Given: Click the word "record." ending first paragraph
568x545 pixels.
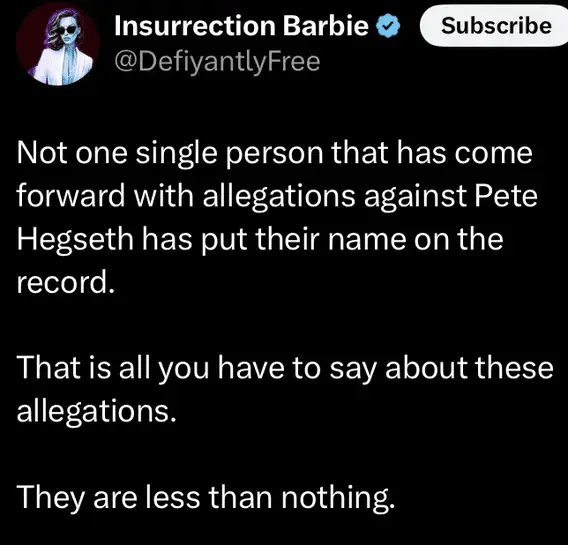Looking at the screenshot, I should click(66, 283).
